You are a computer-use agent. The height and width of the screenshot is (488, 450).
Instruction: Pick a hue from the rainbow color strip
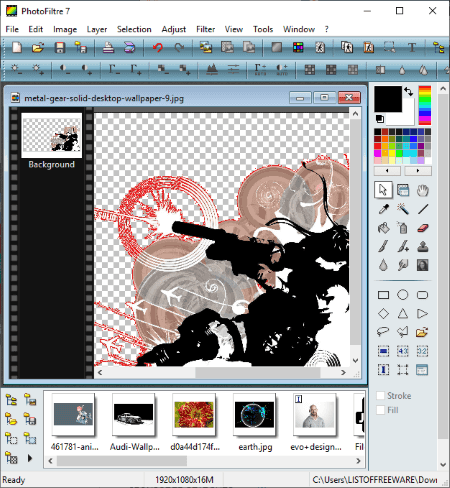tap(425, 105)
